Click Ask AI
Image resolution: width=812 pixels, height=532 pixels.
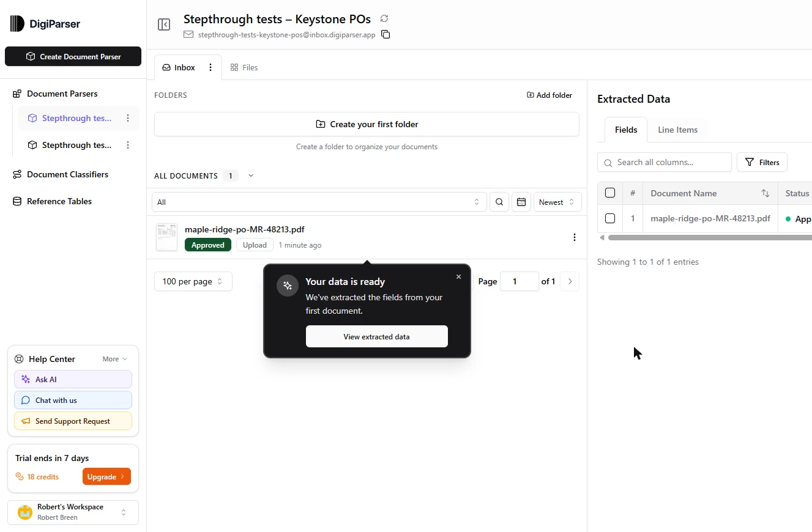coord(73,379)
